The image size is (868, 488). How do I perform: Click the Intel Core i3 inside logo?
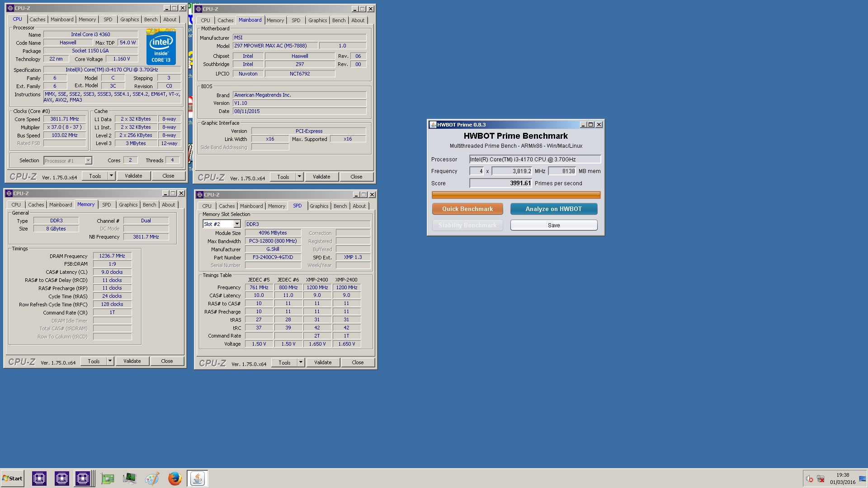click(x=161, y=47)
